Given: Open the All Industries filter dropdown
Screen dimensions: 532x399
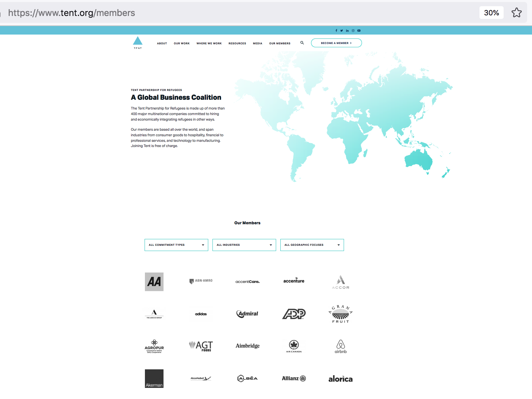Looking at the screenshot, I should pos(244,245).
